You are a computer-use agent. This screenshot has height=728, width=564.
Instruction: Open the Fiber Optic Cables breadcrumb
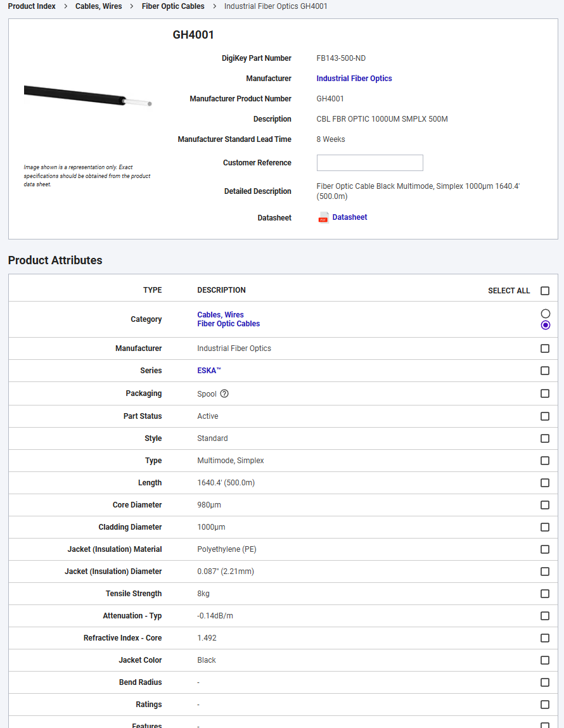click(172, 6)
